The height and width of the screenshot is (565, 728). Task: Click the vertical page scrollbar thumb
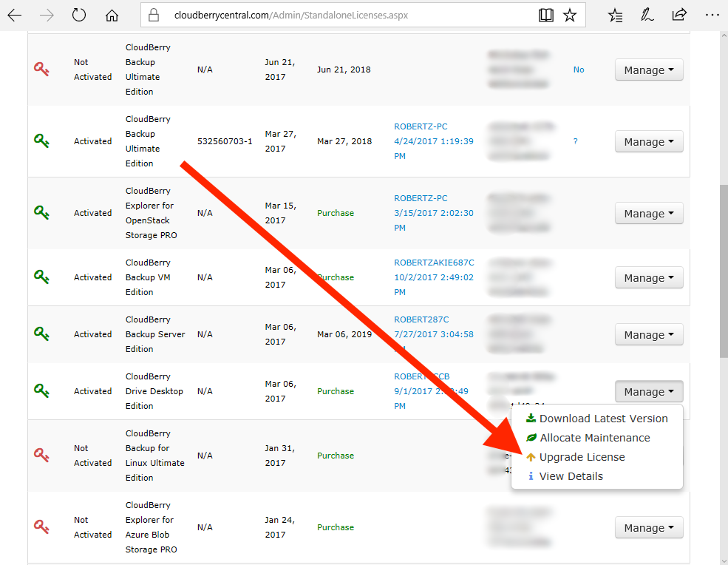click(x=724, y=271)
